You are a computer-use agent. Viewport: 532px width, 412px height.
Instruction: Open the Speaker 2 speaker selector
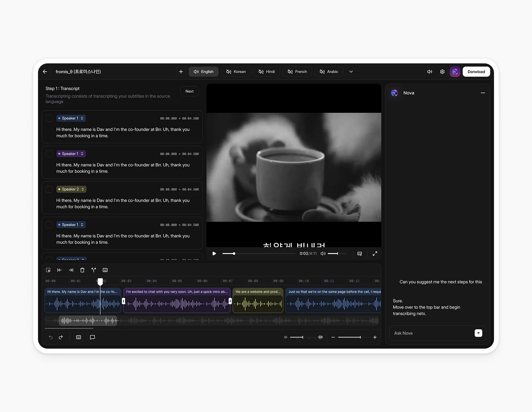click(x=71, y=189)
